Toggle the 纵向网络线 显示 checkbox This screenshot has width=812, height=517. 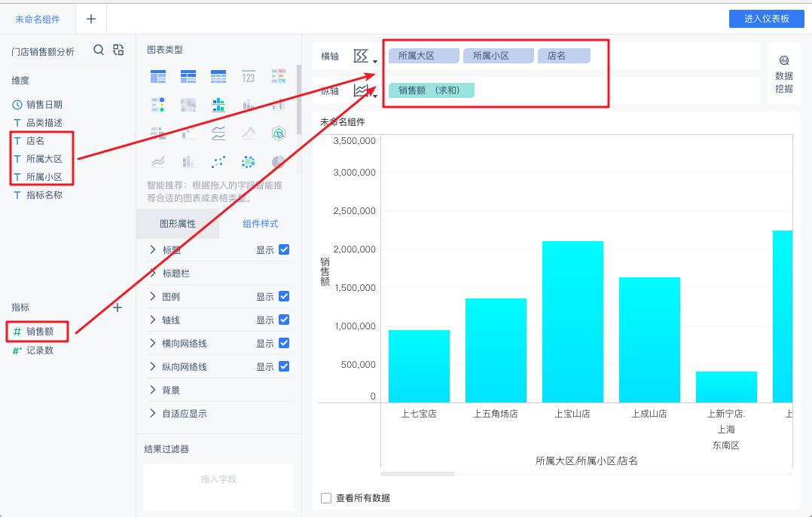[x=284, y=366]
